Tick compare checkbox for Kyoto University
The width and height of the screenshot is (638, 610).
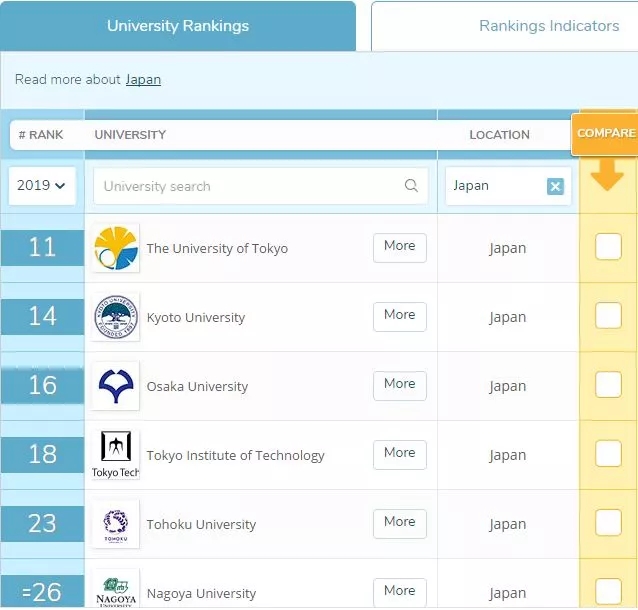[608, 316]
